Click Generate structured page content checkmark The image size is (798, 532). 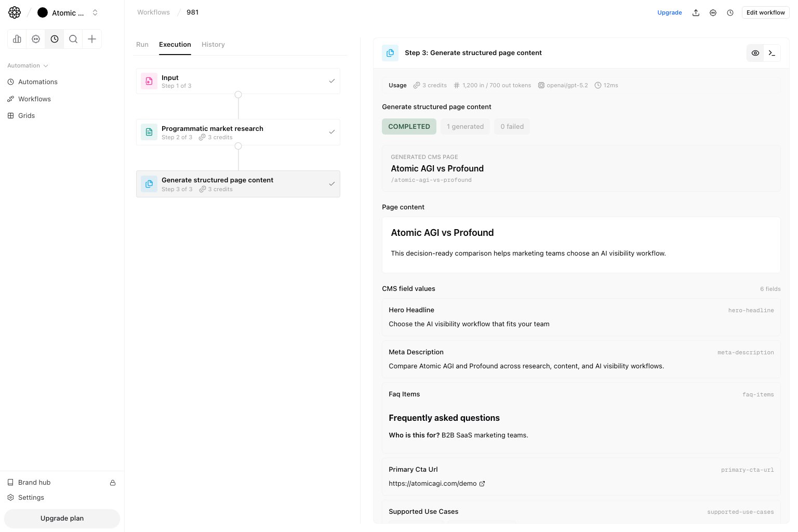point(331,184)
